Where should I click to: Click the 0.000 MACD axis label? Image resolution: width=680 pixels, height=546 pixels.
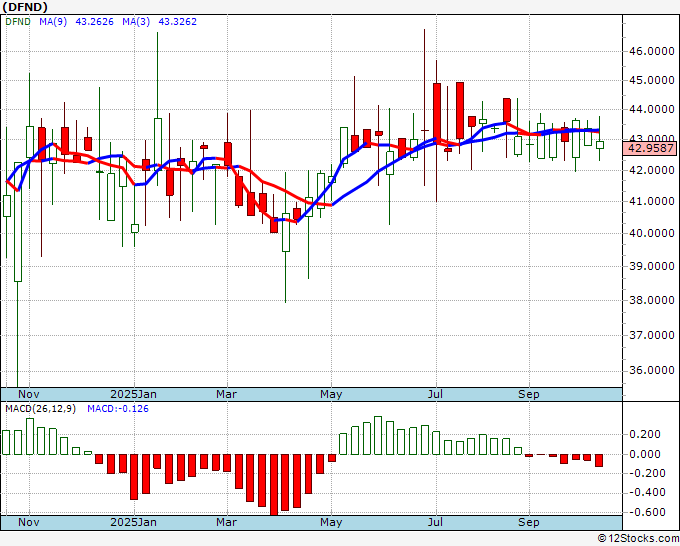645,454
